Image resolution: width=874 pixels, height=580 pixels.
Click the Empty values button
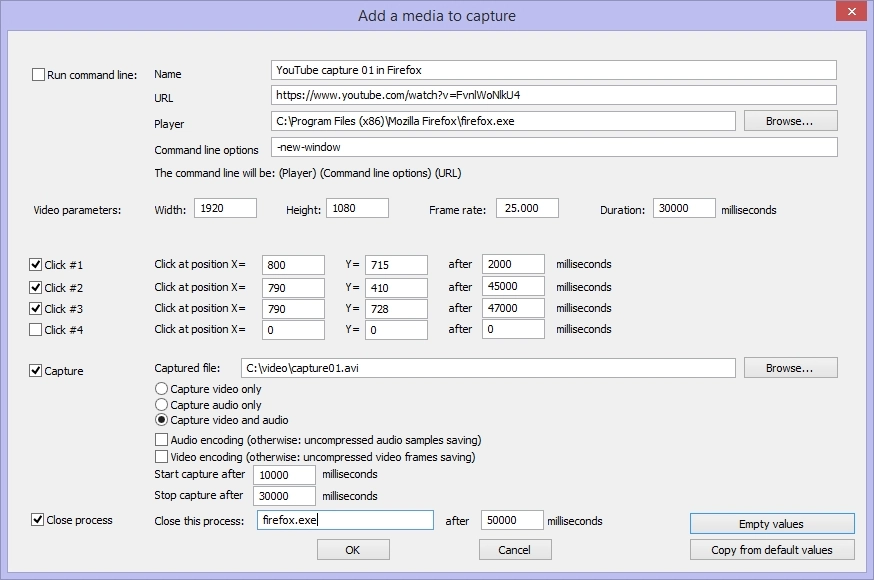(771, 524)
